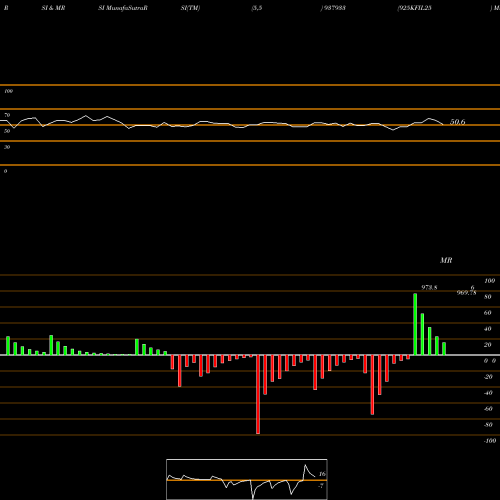The width and height of the screenshot is (500, 500).
Task: Click the MR panel title
Action: pos(446,260)
